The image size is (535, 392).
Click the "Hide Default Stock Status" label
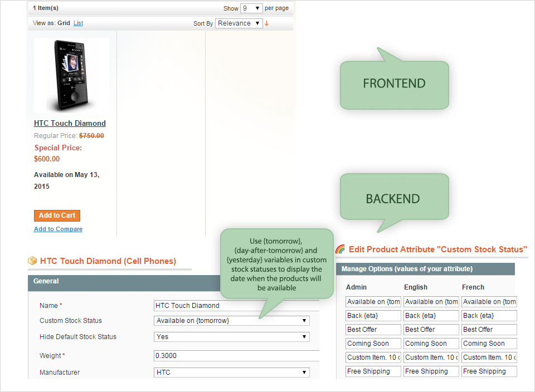pyautogui.click(x=78, y=337)
